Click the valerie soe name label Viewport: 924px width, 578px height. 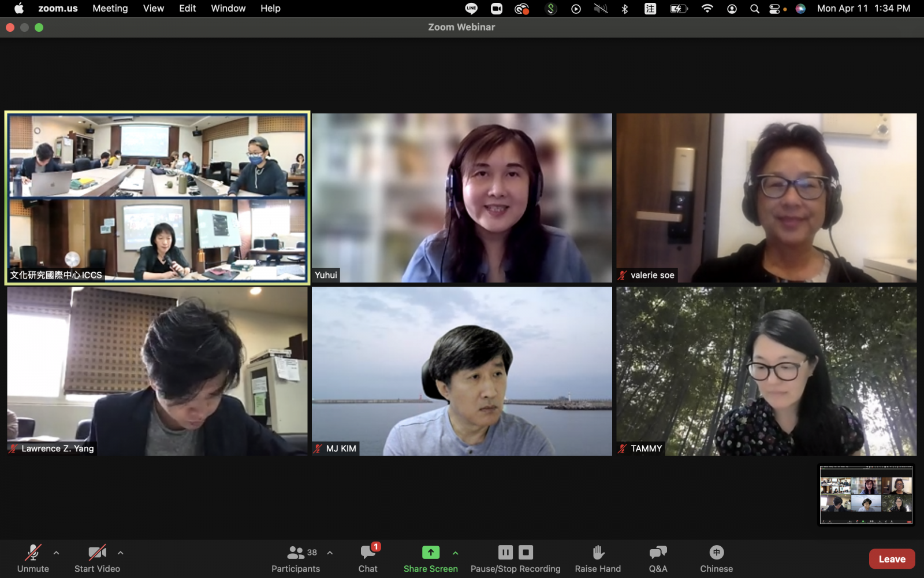pos(647,275)
